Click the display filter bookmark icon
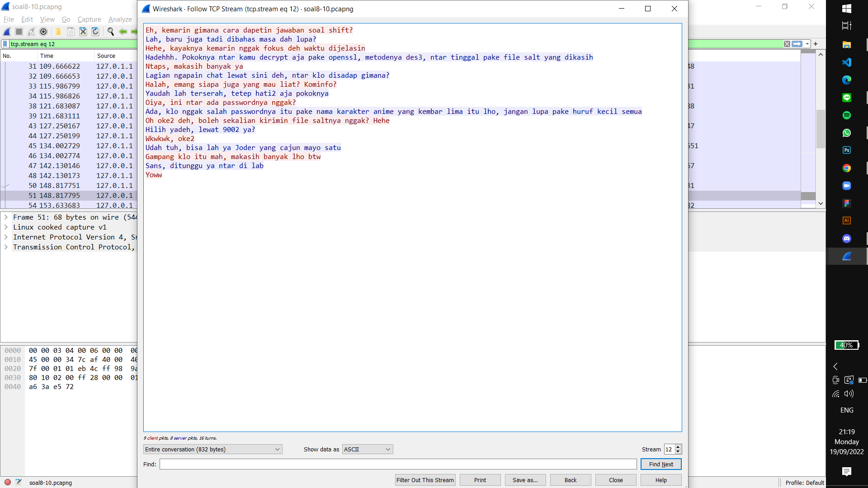This screenshot has width=868, height=488. tap(5, 44)
